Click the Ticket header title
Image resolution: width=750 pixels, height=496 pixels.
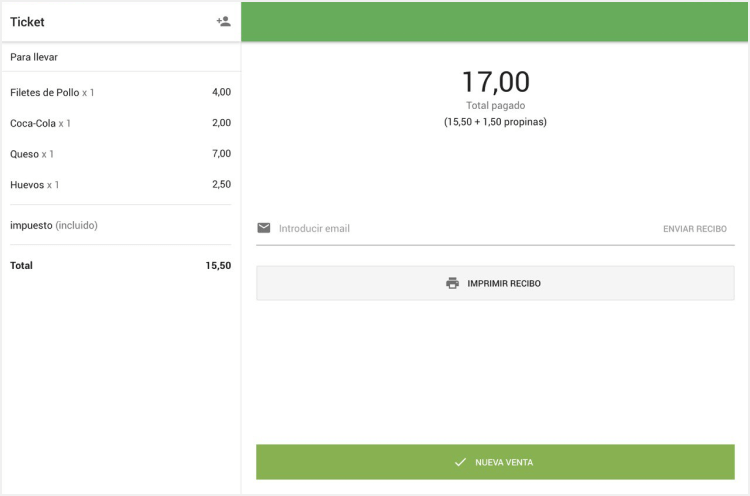tap(28, 22)
